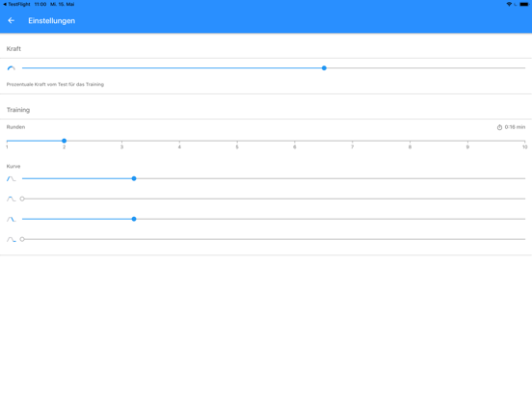Set Runden slider to tick 10
Image resolution: width=532 pixels, height=399 pixels.
click(x=524, y=141)
